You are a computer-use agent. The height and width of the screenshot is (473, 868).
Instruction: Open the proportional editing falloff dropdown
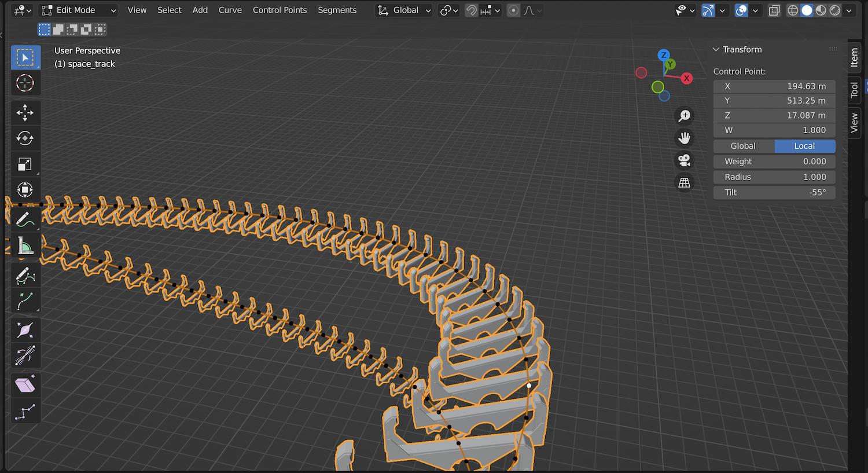pos(532,10)
